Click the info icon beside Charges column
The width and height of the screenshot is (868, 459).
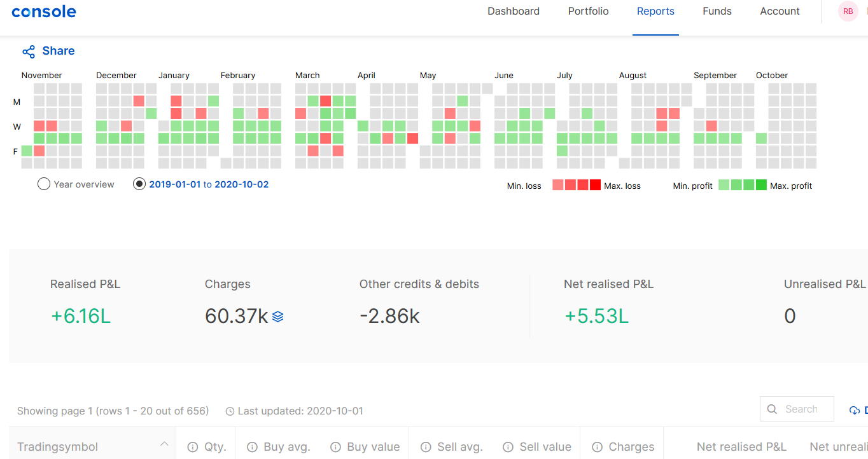597,447
